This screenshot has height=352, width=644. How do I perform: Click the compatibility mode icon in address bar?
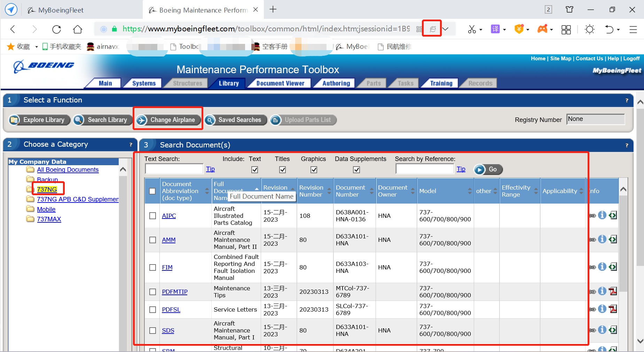tap(432, 29)
